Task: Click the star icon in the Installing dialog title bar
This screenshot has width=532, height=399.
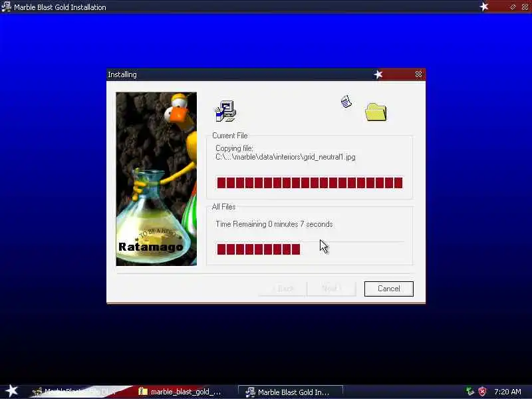Action: point(378,74)
